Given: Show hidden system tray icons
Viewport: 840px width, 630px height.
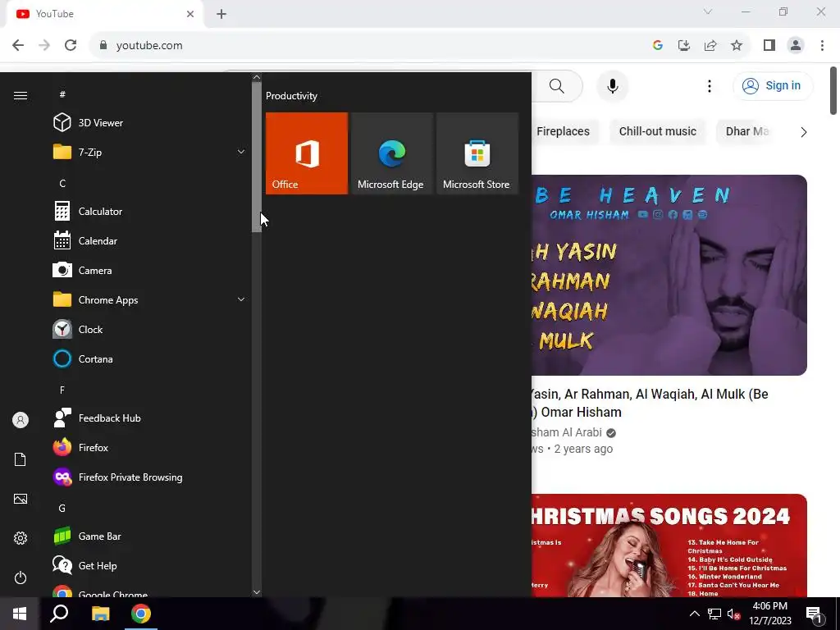Looking at the screenshot, I should click(694, 614).
